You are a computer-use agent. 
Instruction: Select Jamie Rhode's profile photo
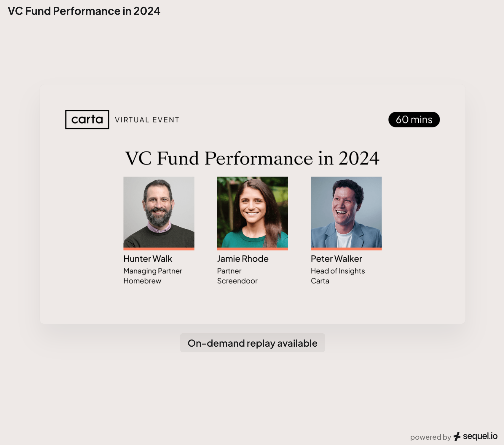252,212
